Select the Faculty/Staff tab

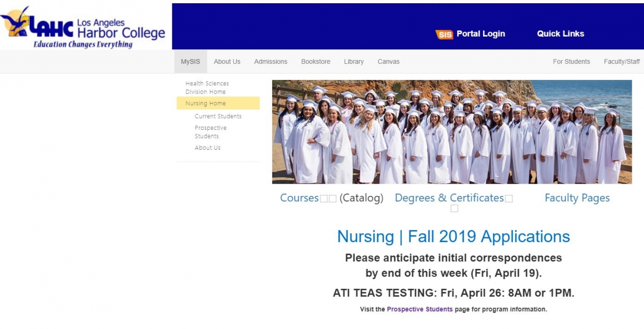pos(621,62)
